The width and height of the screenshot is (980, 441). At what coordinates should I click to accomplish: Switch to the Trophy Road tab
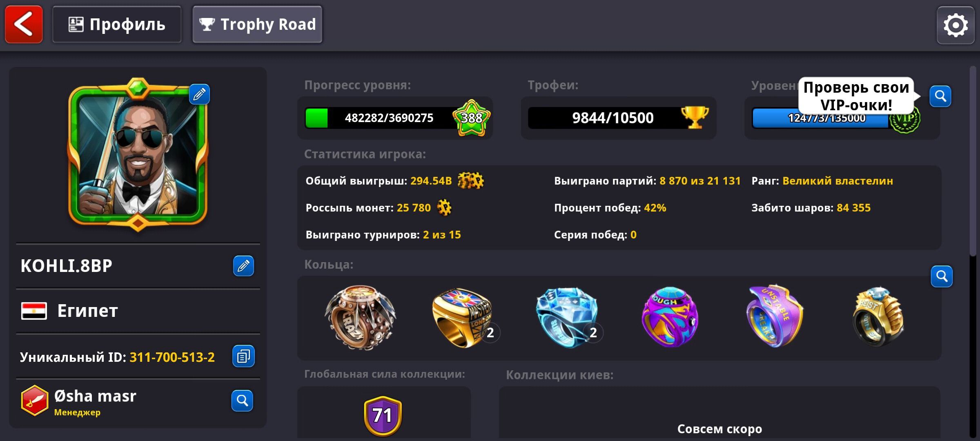(x=257, y=24)
